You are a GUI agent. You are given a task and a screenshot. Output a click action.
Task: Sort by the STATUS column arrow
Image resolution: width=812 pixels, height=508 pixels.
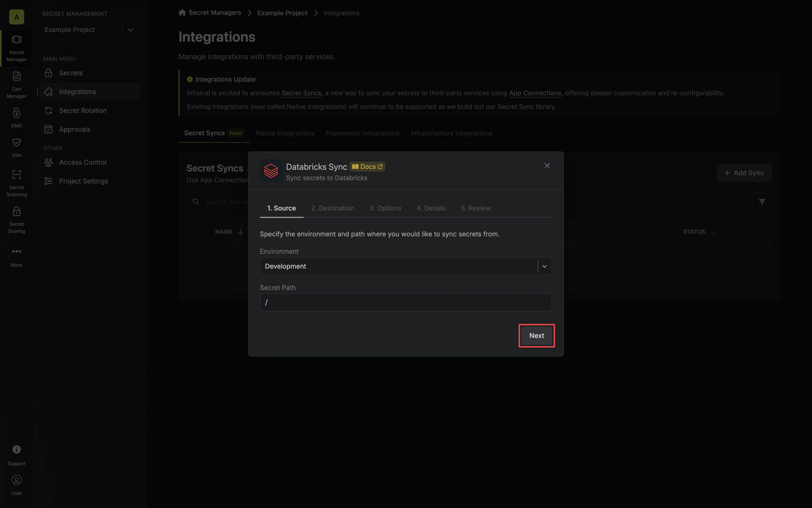point(714,232)
